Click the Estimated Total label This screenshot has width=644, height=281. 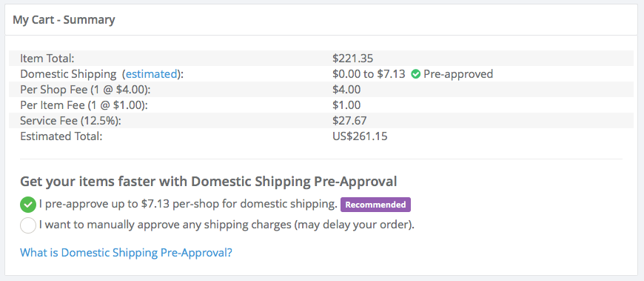click(61, 136)
